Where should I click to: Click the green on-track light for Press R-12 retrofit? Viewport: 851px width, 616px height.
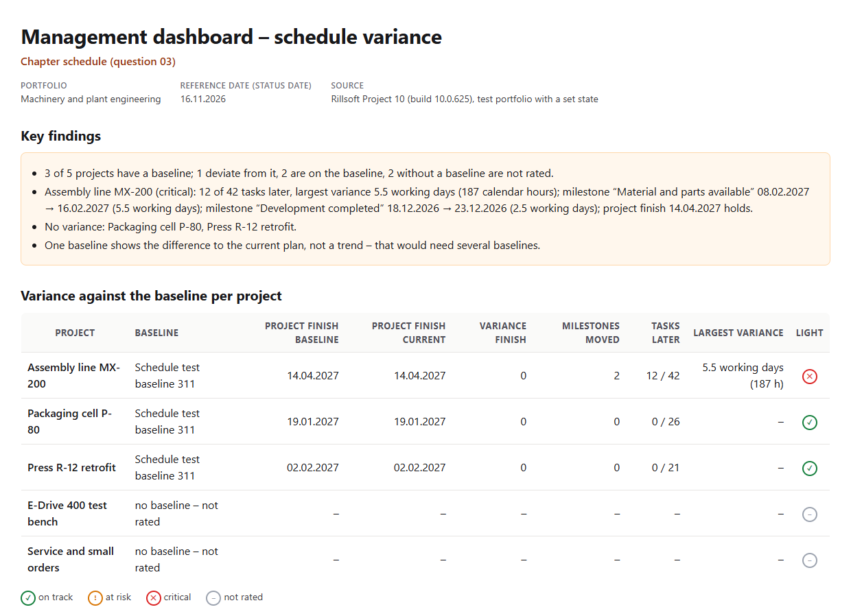click(810, 468)
